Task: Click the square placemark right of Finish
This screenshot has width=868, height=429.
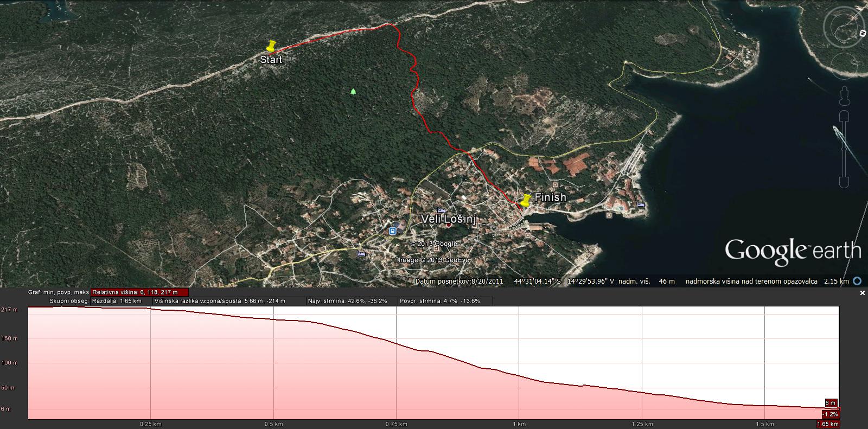Action: pos(609,215)
